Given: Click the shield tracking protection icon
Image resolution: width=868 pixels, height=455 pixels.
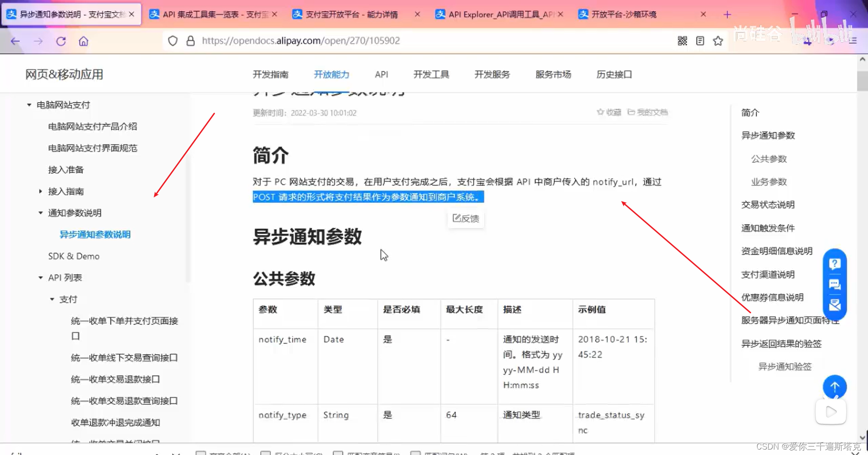Looking at the screenshot, I should [173, 41].
